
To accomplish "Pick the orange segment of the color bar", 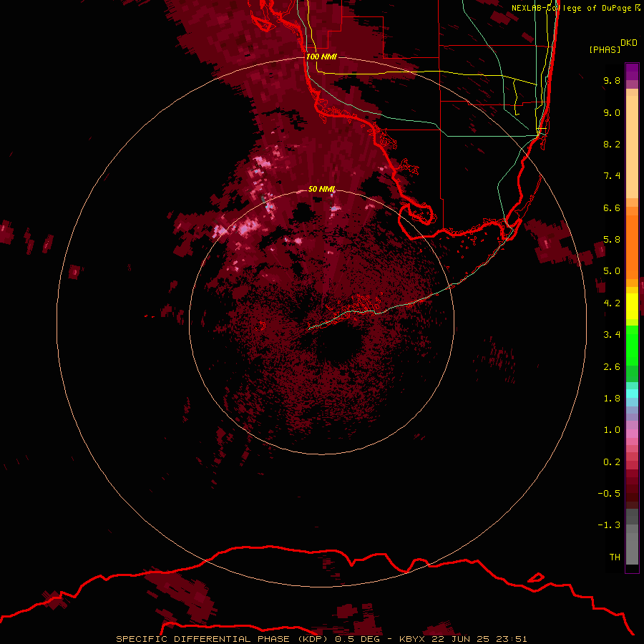I will (632, 246).
